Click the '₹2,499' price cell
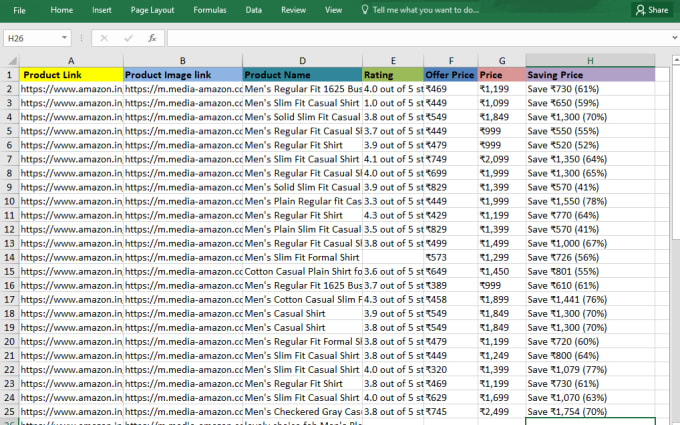The height and width of the screenshot is (425, 680). [x=502, y=412]
